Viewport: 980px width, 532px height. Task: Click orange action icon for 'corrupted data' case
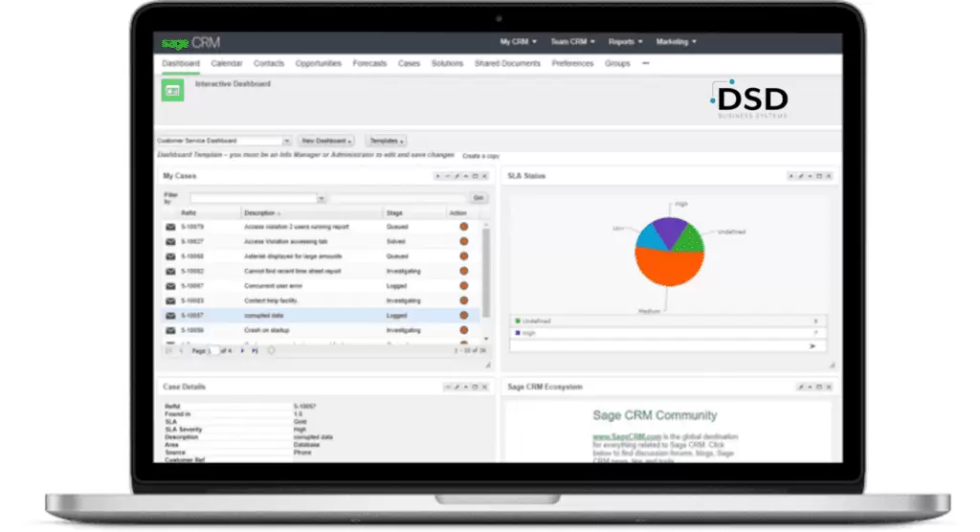tap(464, 315)
